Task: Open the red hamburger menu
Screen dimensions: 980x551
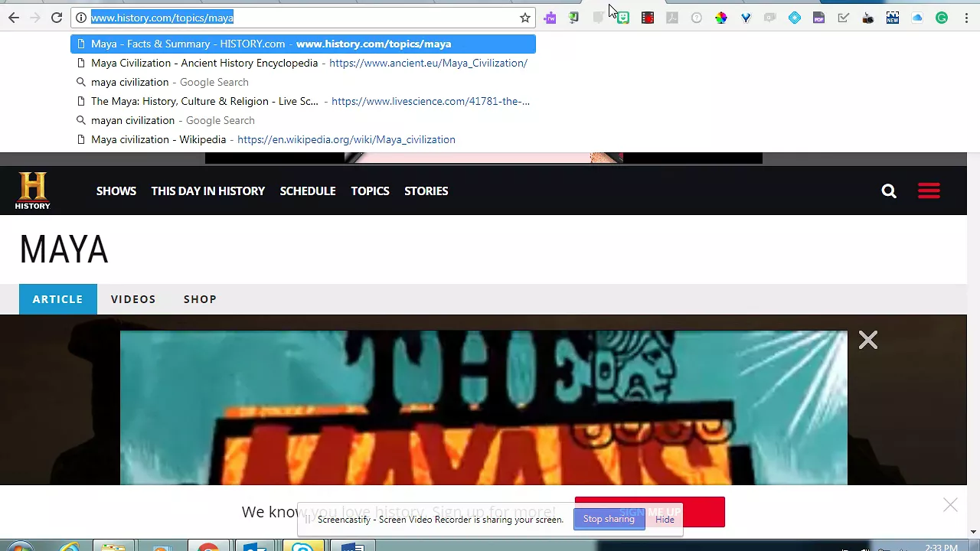Action: pos(929,191)
